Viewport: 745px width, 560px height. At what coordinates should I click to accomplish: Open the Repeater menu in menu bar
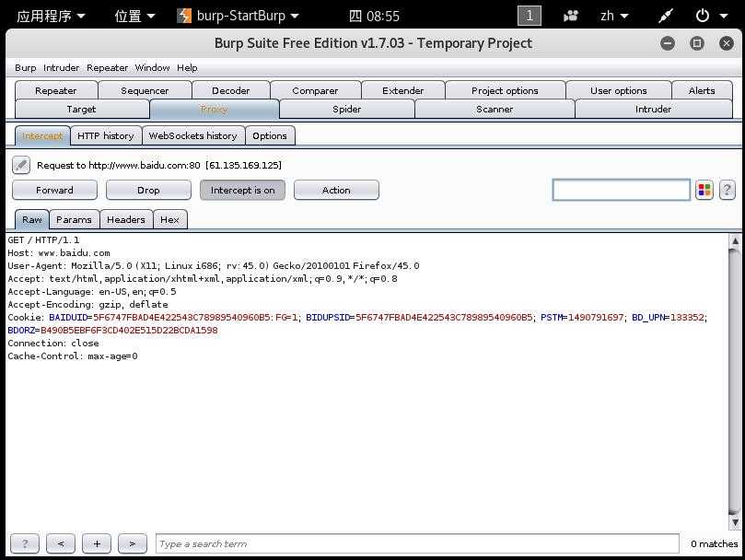(x=108, y=67)
